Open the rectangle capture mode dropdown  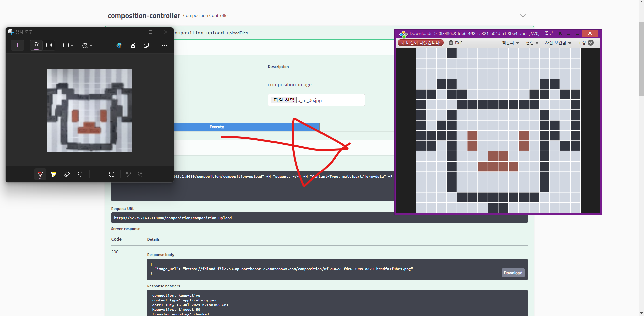[x=68, y=45]
